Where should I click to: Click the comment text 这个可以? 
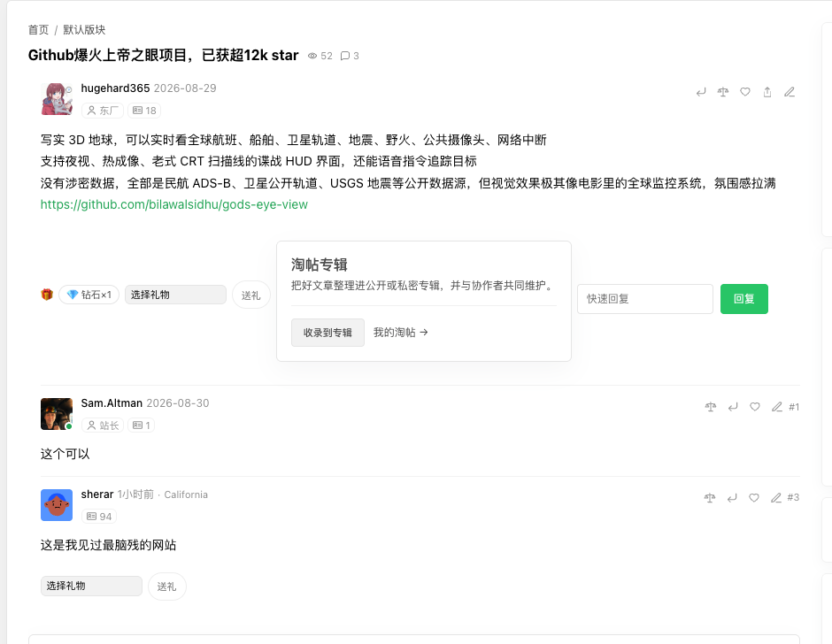65,454
